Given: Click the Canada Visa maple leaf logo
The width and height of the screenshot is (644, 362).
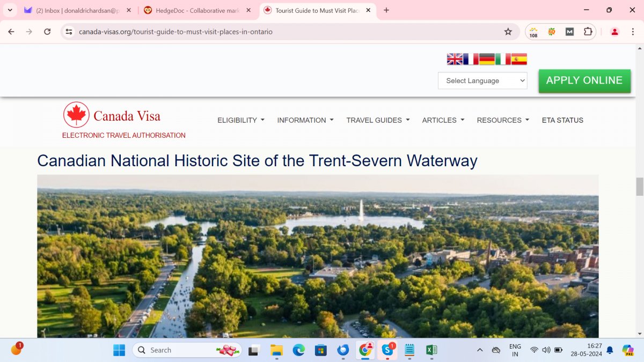Looking at the screenshot, I should (76, 115).
